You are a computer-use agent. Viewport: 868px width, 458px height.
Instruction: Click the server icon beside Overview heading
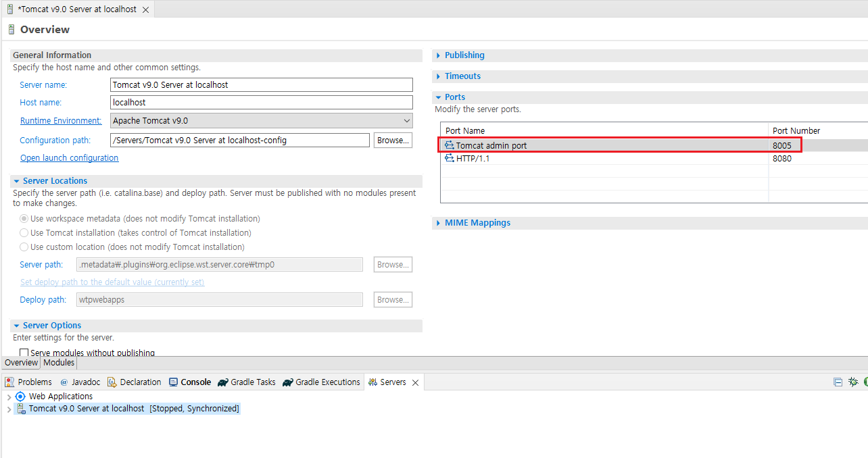coord(11,30)
